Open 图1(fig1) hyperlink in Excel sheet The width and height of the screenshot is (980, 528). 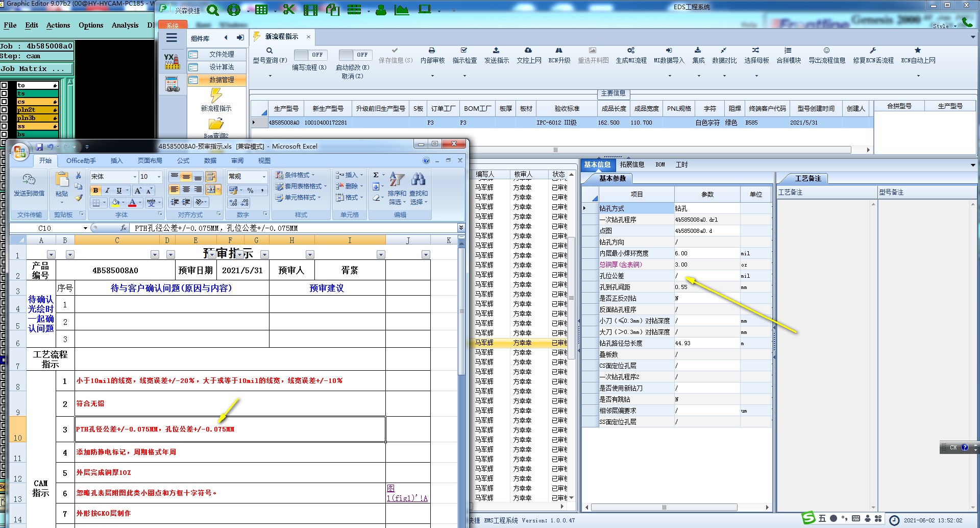click(x=407, y=493)
